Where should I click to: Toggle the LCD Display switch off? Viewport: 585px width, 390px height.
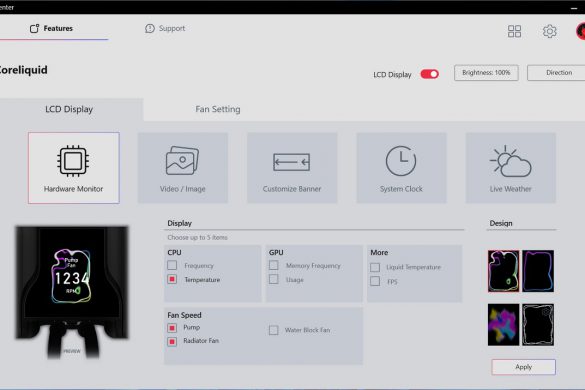pos(429,74)
